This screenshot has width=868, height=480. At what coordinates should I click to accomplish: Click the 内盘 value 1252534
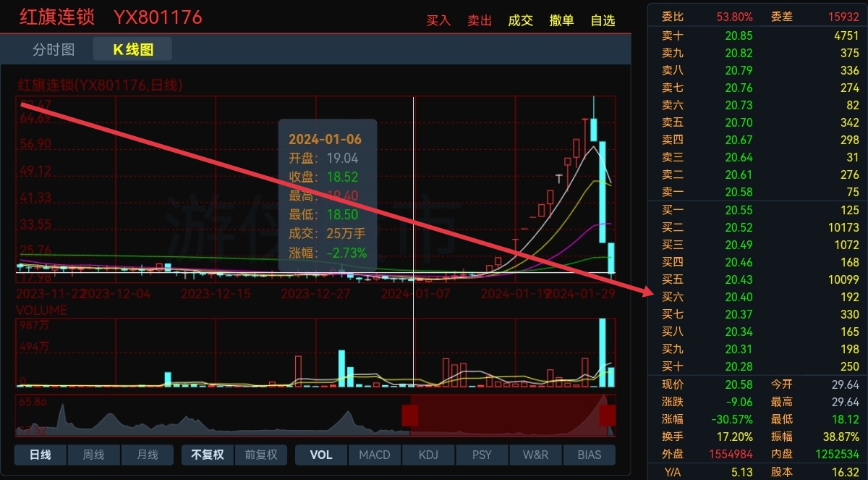pyautogui.click(x=838, y=454)
